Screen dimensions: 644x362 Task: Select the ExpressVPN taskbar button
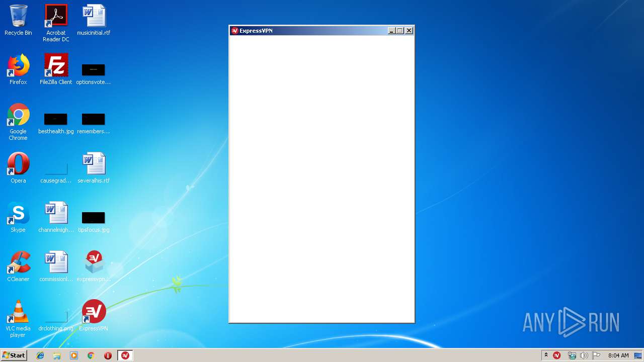pyautogui.click(x=125, y=355)
